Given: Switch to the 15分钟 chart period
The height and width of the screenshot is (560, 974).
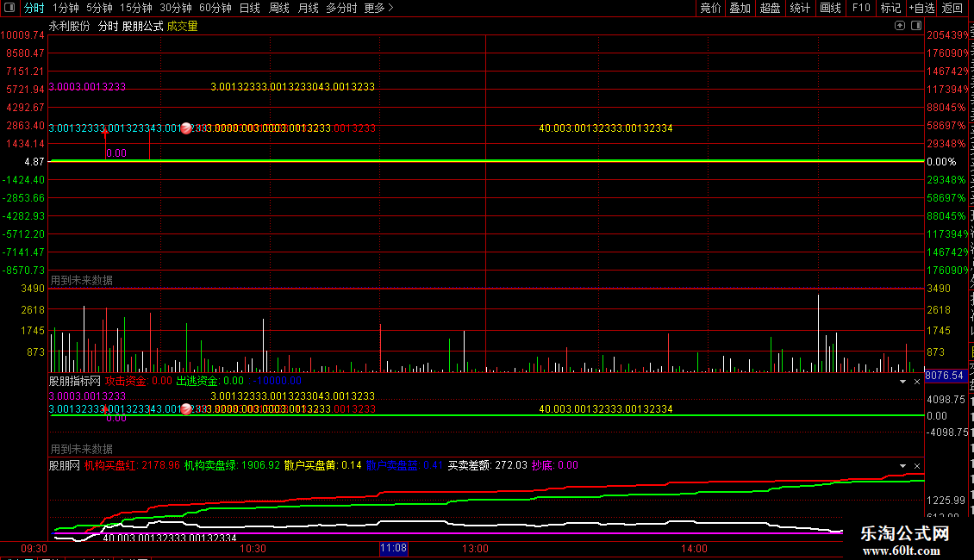Looking at the screenshot, I should (x=135, y=8).
